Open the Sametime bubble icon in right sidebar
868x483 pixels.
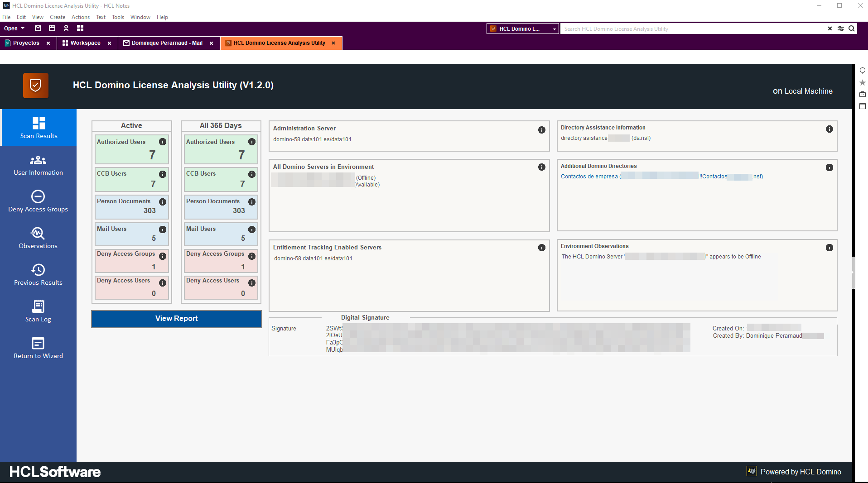(863, 71)
